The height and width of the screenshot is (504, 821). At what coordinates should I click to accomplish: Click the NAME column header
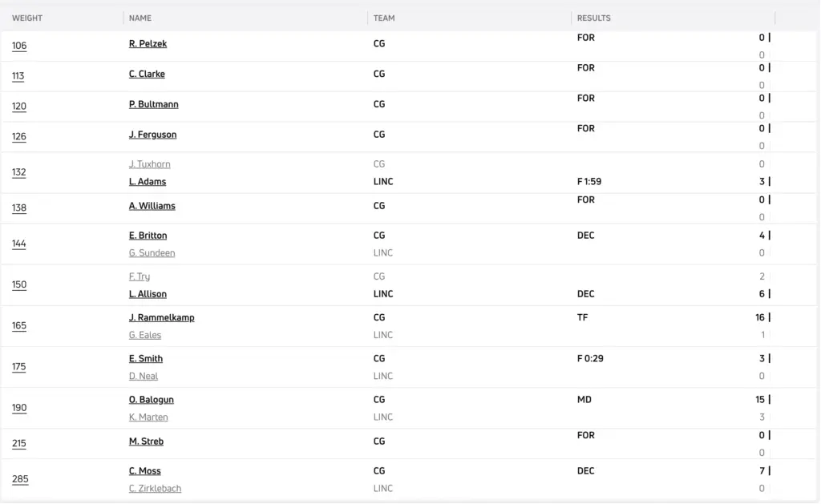pyautogui.click(x=140, y=18)
